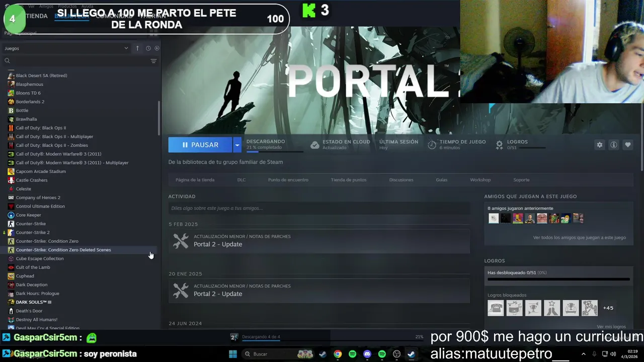The width and height of the screenshot is (644, 362).
Task: Open the Discusiones tab
Action: 401,180
